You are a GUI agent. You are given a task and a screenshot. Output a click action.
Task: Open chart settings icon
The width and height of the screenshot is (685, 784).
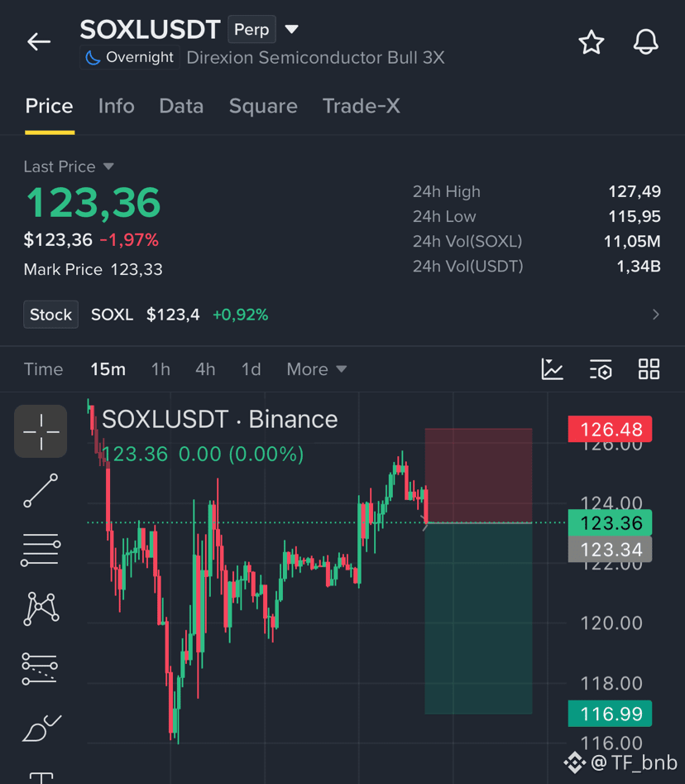point(601,369)
